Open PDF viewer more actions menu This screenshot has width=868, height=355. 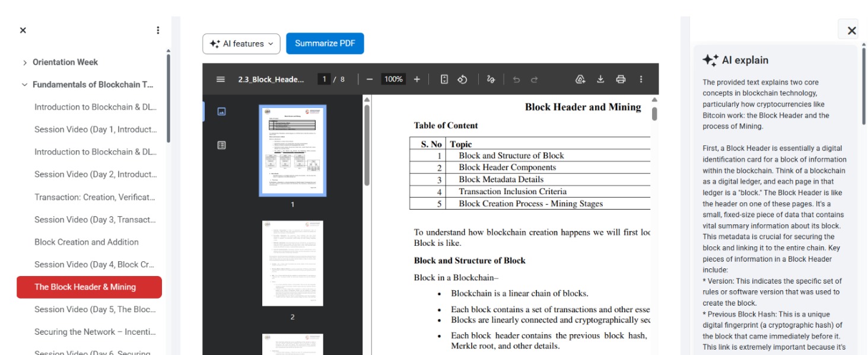tap(641, 79)
